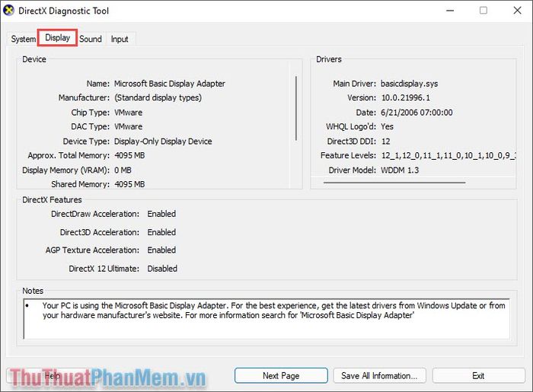Click the Exit button
Image resolution: width=533 pixels, height=392 pixels.
pos(478,376)
